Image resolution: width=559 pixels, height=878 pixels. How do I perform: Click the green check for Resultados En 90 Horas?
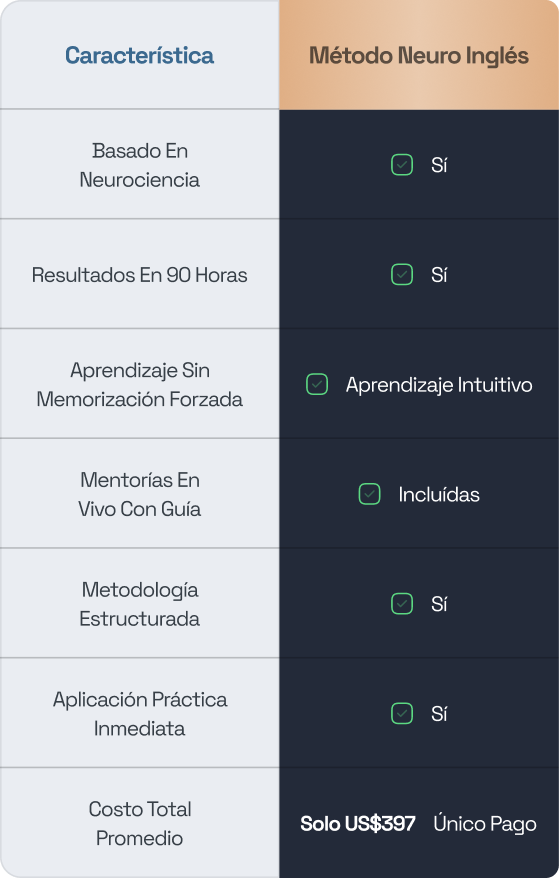coord(402,274)
